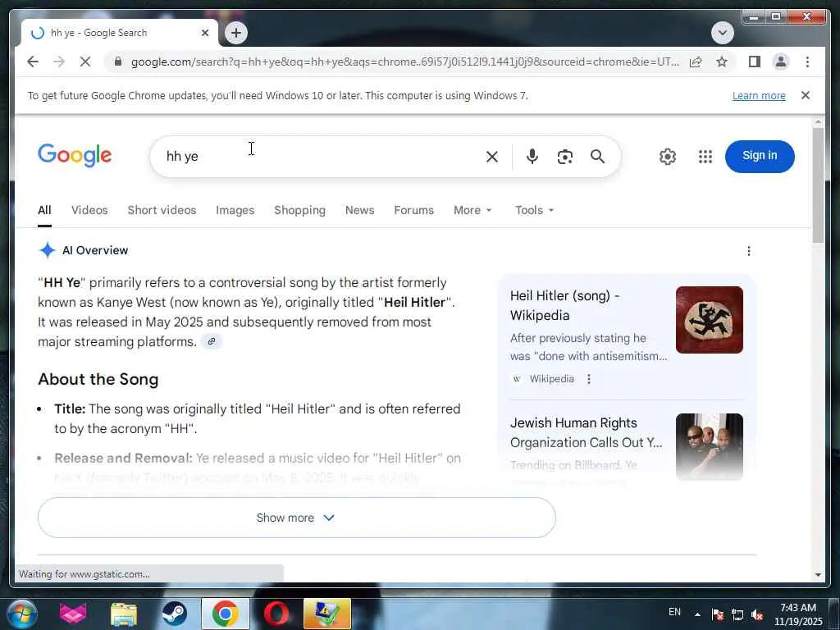Go back to the previous page
Screen dimensions: 840x630
click(x=33, y=62)
